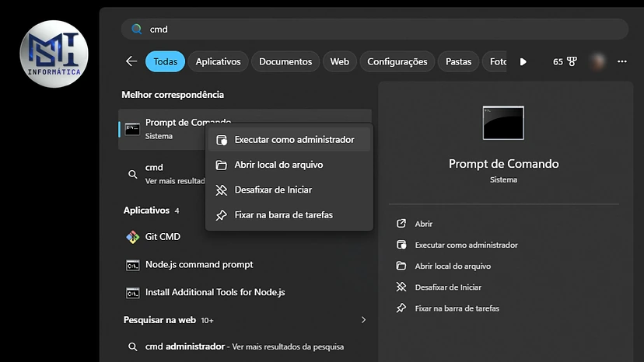Switch to the Web filter tab
Viewport: 644px width, 362px height.
point(340,61)
